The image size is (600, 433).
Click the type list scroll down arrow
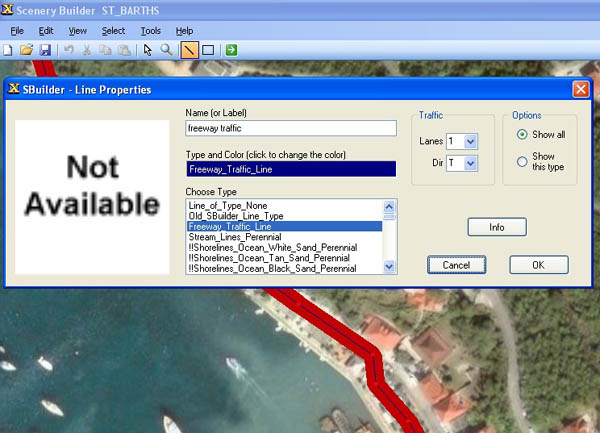389,266
